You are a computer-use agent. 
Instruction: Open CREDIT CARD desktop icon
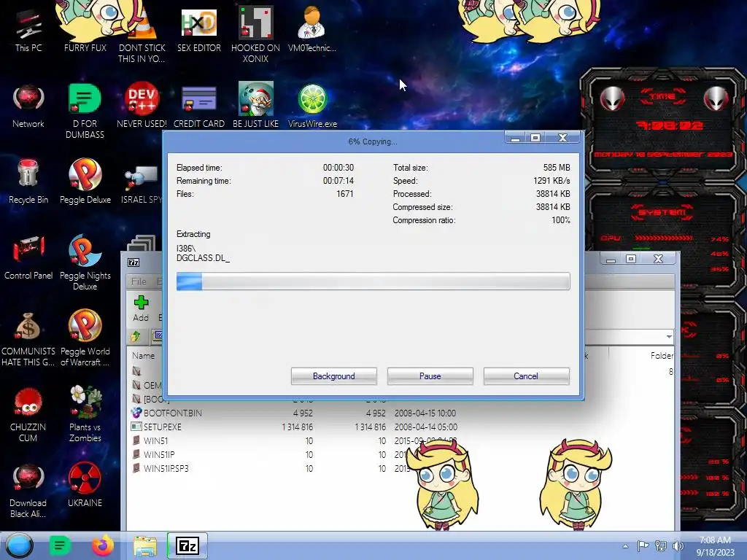(x=198, y=106)
